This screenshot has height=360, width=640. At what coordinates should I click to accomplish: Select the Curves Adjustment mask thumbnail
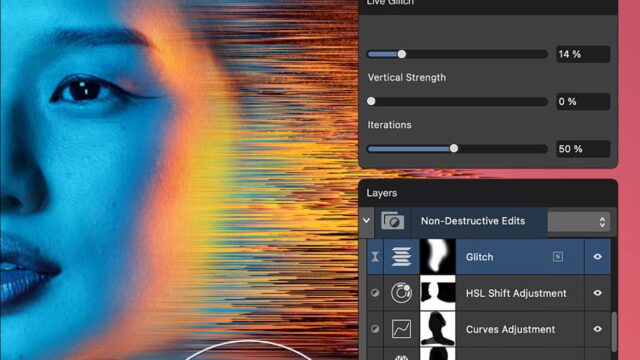pyautogui.click(x=438, y=329)
